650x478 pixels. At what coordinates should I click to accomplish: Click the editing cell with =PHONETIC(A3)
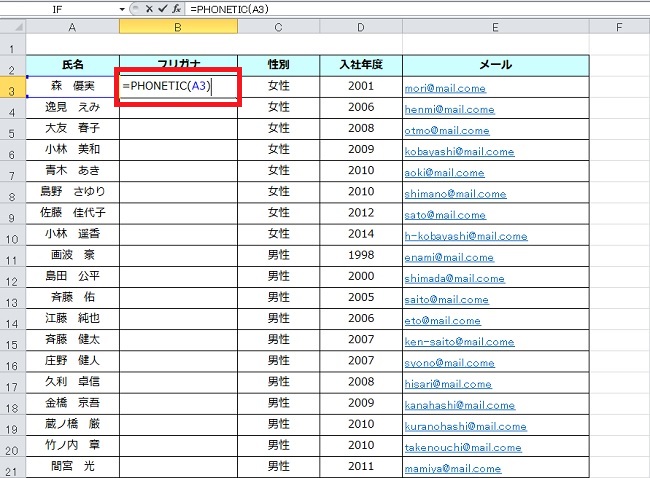click(x=178, y=86)
